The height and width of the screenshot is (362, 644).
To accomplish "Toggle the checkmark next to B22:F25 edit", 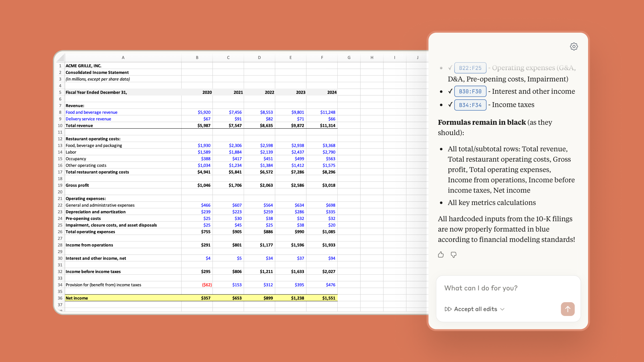I will (x=450, y=67).
